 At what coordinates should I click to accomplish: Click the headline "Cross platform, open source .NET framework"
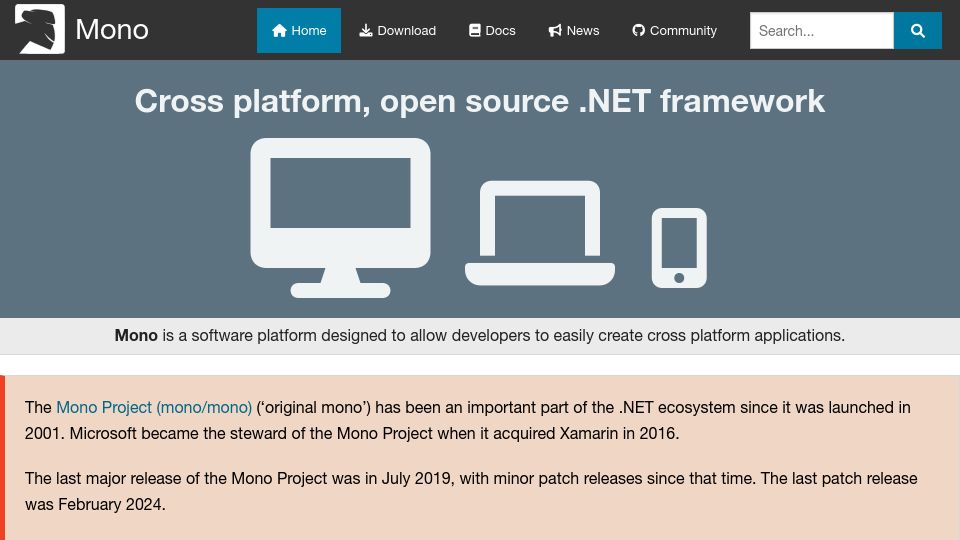480,101
